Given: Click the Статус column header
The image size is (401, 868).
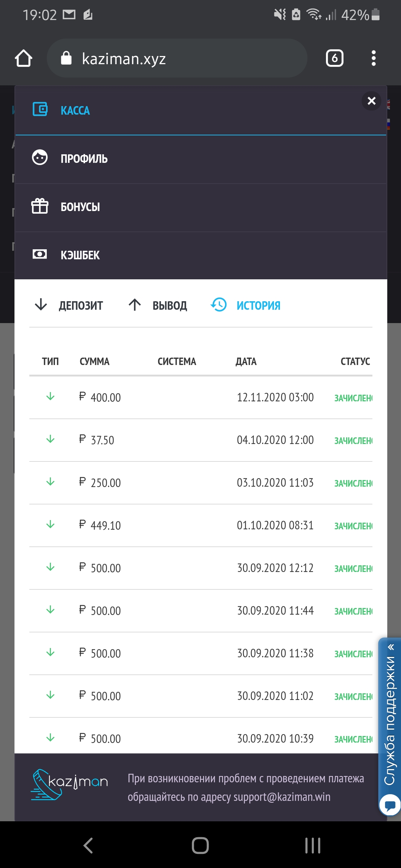Looking at the screenshot, I should tap(355, 361).
